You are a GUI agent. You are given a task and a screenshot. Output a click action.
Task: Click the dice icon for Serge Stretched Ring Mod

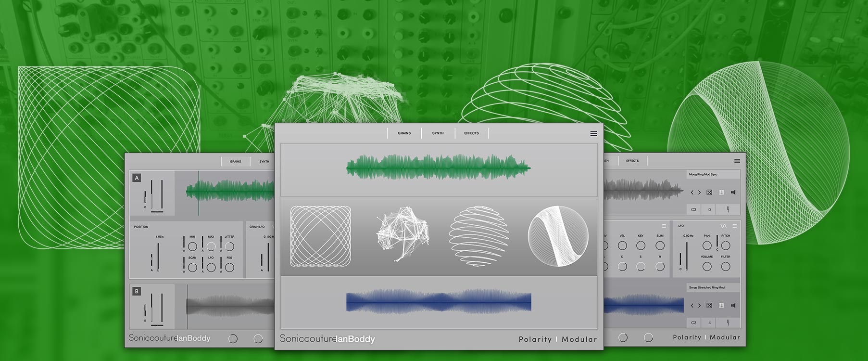pos(709,306)
